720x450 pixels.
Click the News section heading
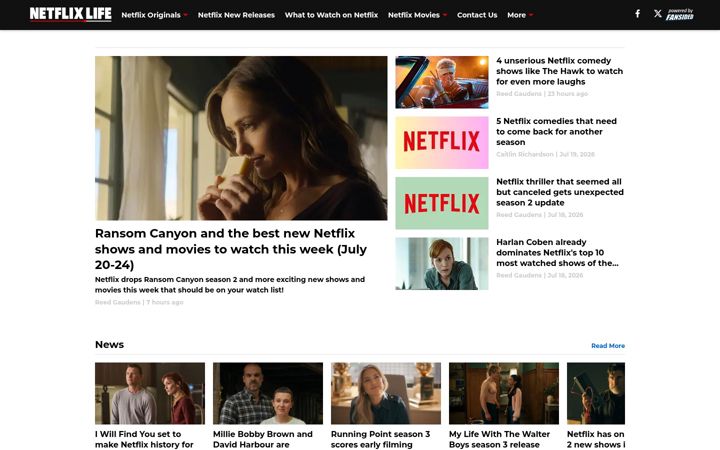(109, 344)
